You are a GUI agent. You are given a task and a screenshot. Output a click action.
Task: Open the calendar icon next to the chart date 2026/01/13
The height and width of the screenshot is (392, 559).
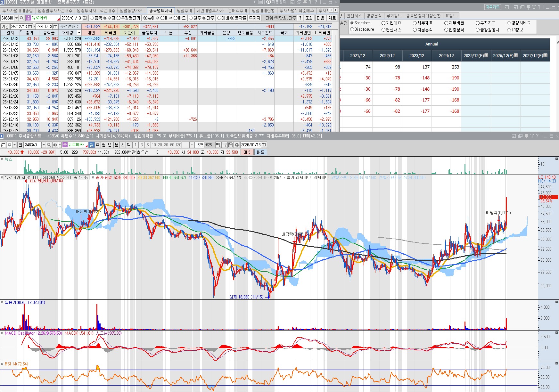[x=264, y=145]
